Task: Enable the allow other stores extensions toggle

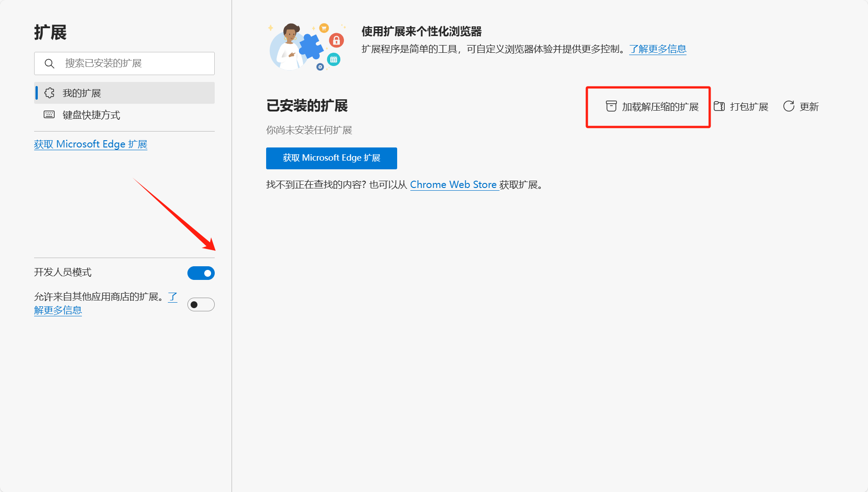Action: [201, 304]
